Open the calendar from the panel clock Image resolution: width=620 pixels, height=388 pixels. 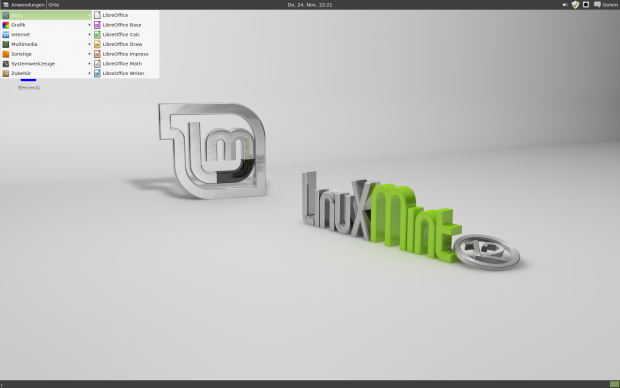pyautogui.click(x=310, y=5)
